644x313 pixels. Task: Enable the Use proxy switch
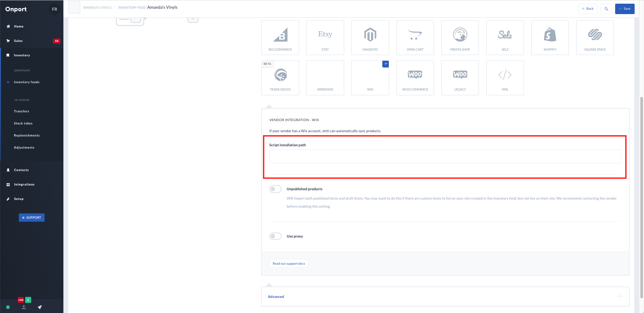click(275, 236)
